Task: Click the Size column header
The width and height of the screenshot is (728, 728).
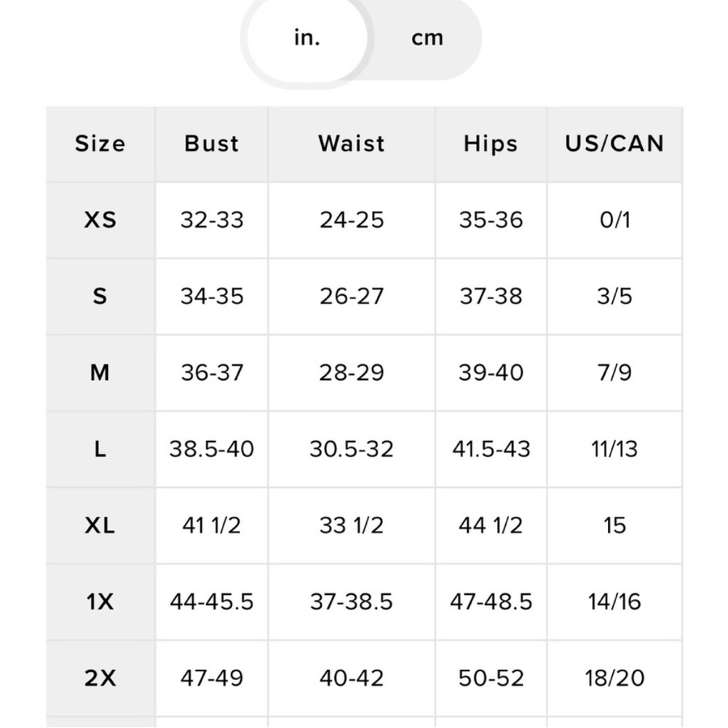Action: click(100, 143)
